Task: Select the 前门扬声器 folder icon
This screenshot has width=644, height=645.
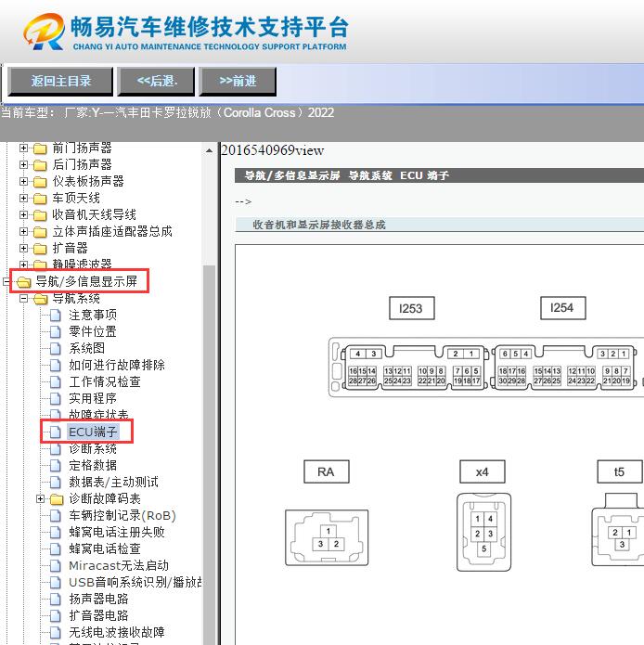Action: click(40, 148)
